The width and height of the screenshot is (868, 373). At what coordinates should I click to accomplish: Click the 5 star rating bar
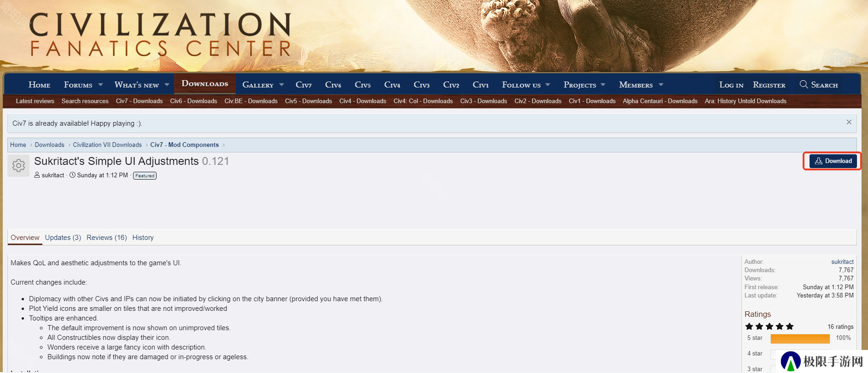click(x=800, y=339)
